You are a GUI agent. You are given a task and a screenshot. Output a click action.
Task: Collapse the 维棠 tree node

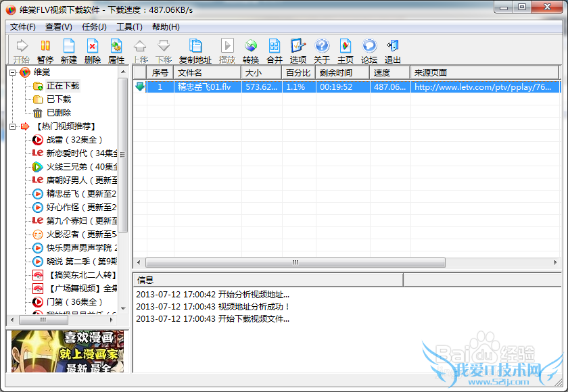click(13, 72)
